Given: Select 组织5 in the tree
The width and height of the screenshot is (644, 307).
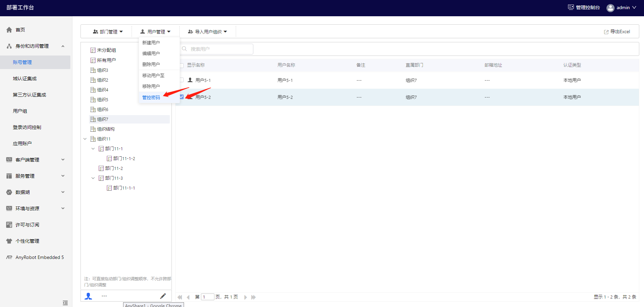Looking at the screenshot, I should click(102, 100).
